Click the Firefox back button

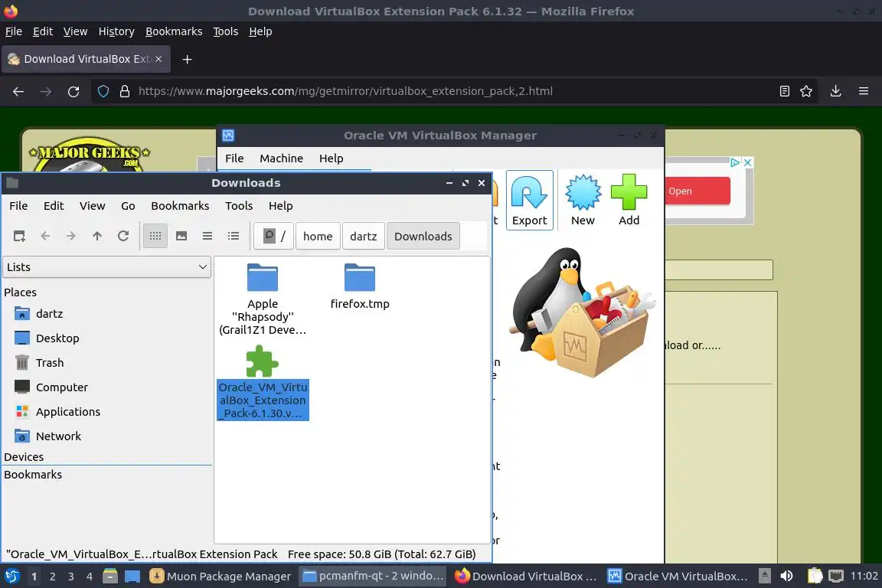click(18, 91)
